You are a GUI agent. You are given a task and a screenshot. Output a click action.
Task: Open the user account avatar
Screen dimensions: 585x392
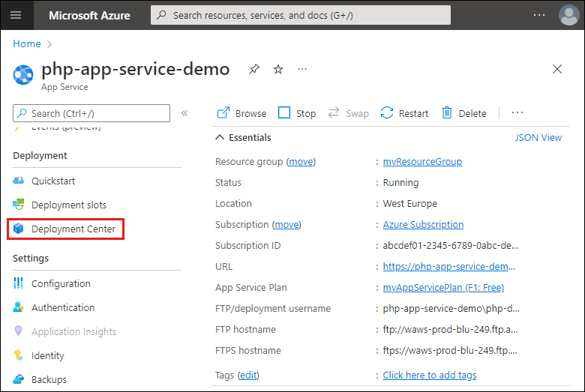[568, 15]
